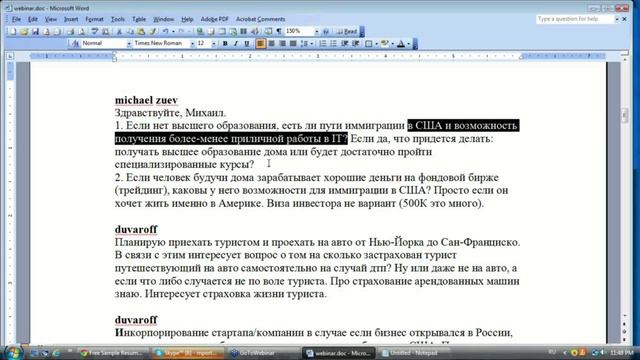Select the Format Painter brush icon
The height and width of the screenshot is (360, 640).
pyautogui.click(x=152, y=31)
